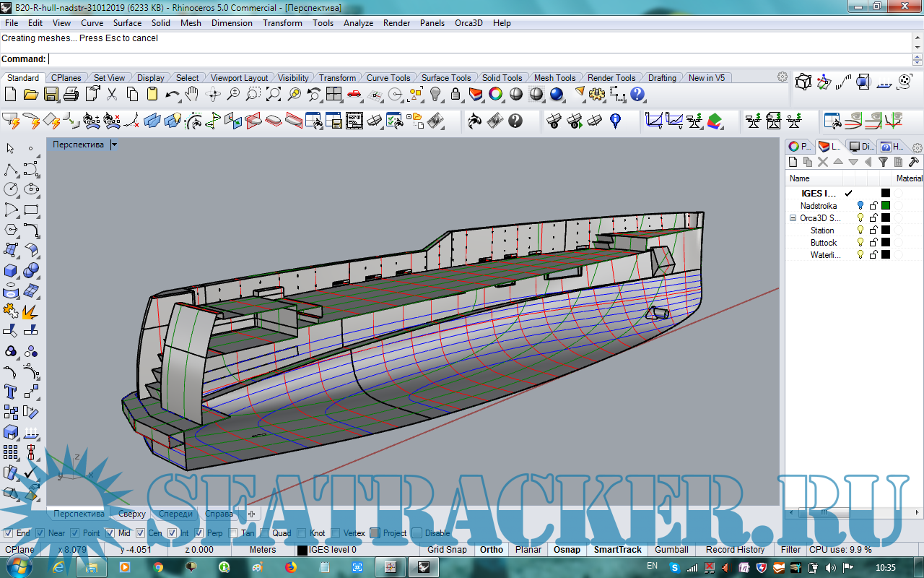Select the Zoom magnifier tool

click(x=232, y=95)
